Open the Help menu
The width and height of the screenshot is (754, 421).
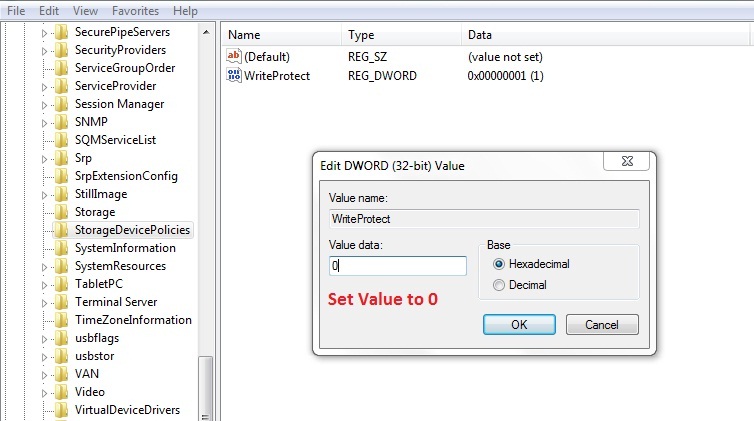pos(185,11)
